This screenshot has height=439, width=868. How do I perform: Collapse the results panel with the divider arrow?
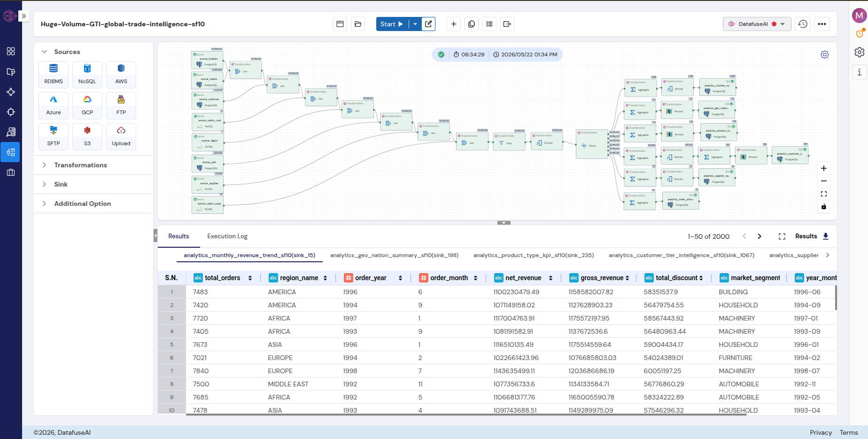(504, 223)
